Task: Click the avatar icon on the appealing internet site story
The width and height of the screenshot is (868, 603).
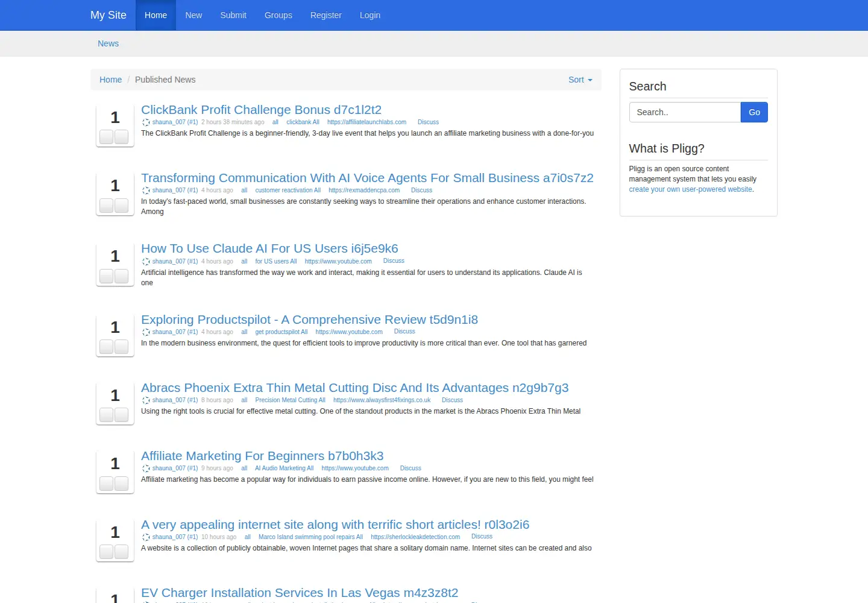Action: click(146, 537)
